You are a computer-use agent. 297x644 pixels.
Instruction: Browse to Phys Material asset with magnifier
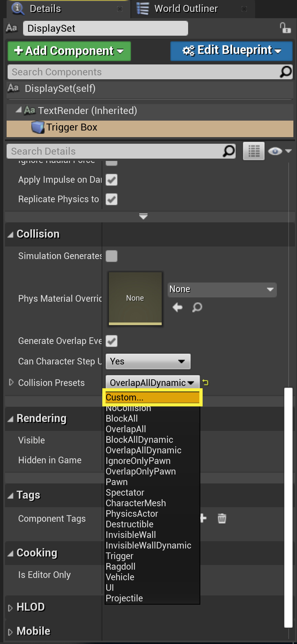(197, 307)
